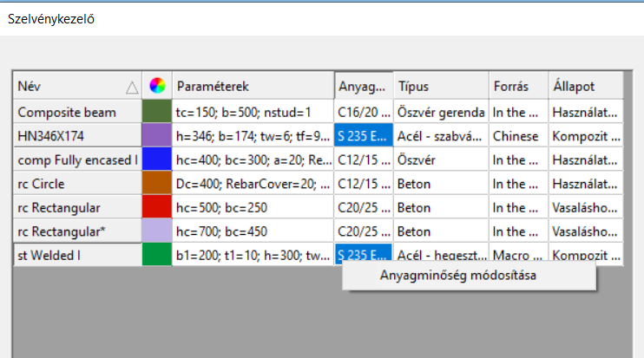Click the red rc Rectangular color swatch
Image resolution: width=644 pixels, height=358 pixels.
157,207
